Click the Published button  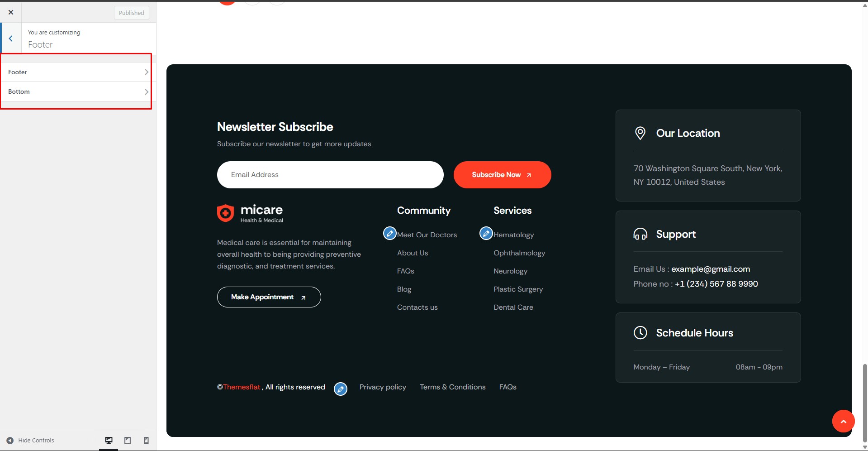131,13
